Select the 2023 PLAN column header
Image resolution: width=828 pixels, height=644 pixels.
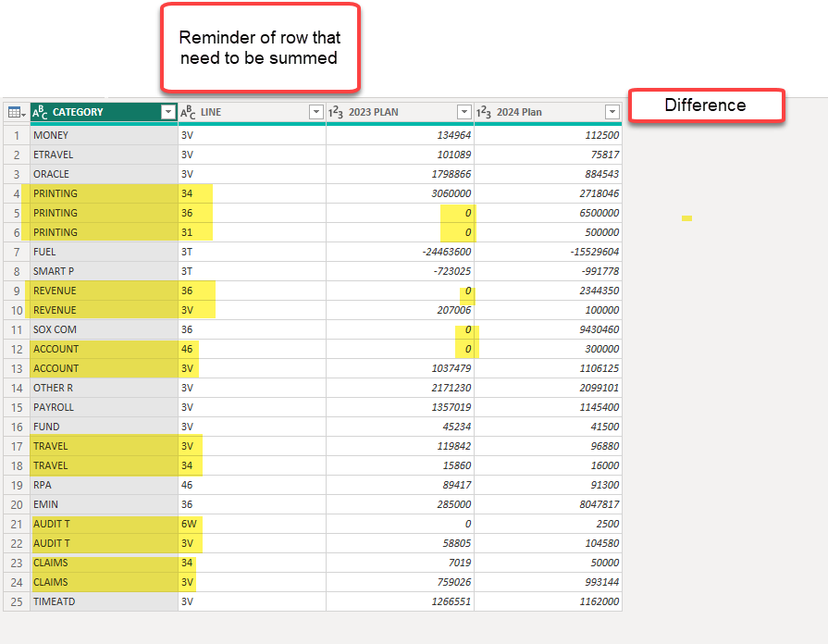click(x=400, y=112)
